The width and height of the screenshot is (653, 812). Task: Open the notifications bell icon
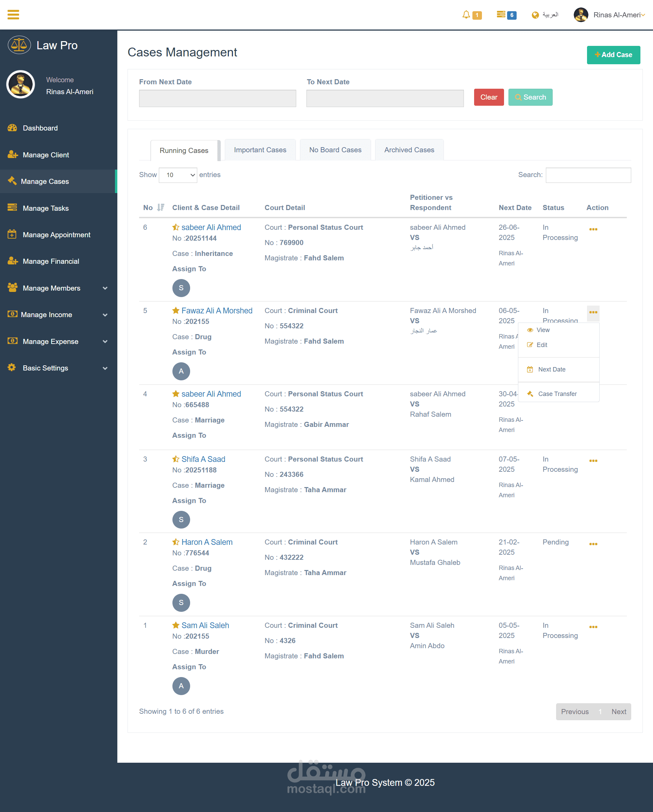[466, 15]
